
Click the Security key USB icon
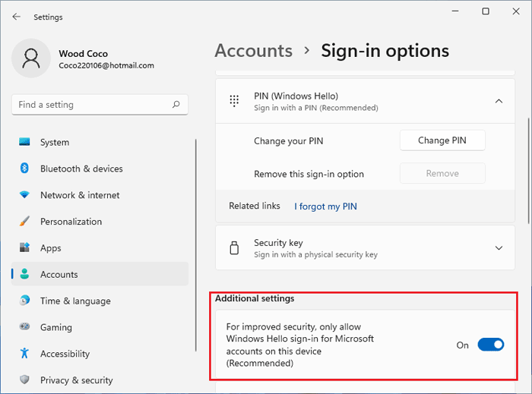pyautogui.click(x=234, y=248)
